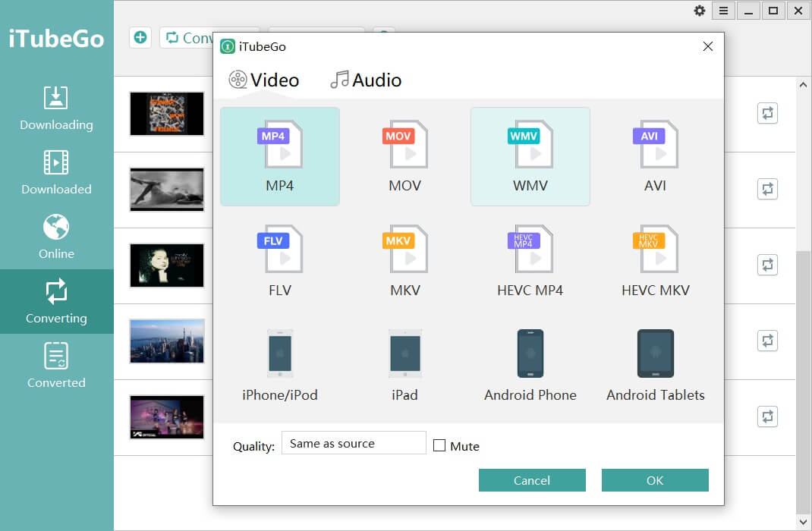The height and width of the screenshot is (531, 812).
Task: Choose the HEVC MKV format
Action: [656, 261]
